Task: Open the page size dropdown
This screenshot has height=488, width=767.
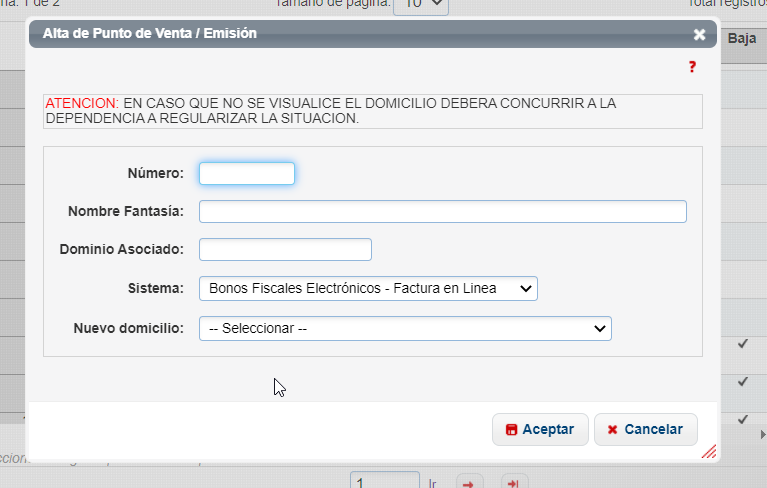Action: pyautogui.click(x=421, y=5)
